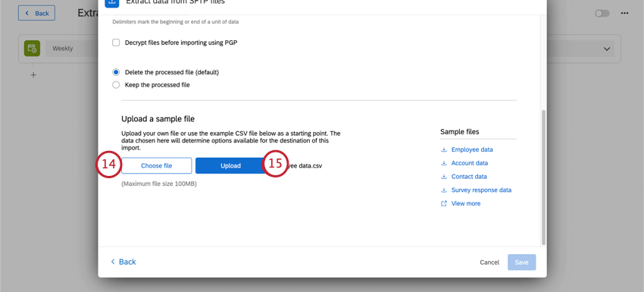Click the download icon beside Survey response data

pyautogui.click(x=443, y=190)
